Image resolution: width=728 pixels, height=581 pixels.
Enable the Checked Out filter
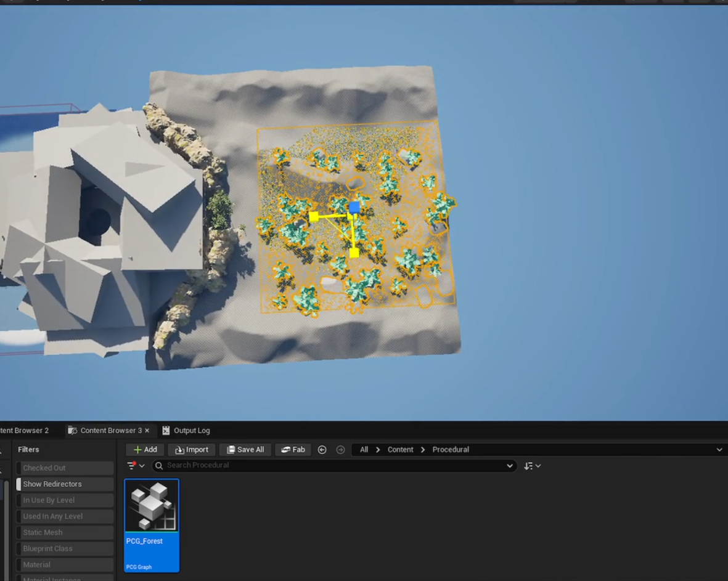pyautogui.click(x=65, y=468)
